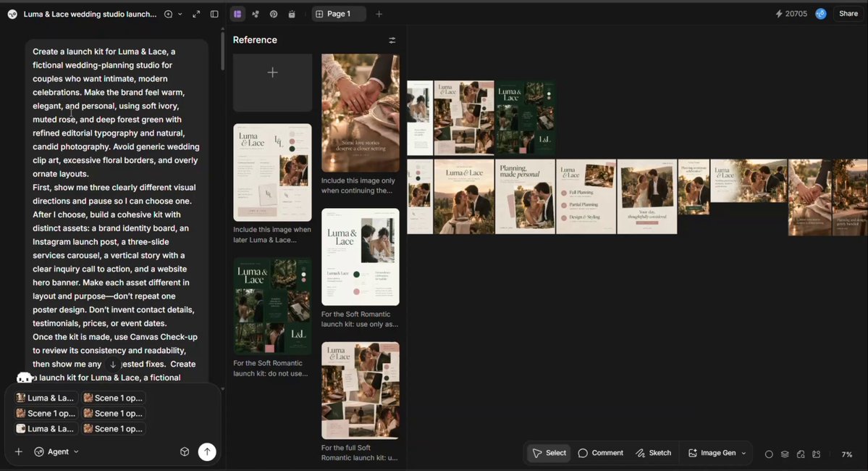Image resolution: width=868 pixels, height=471 pixels.
Task: Click the Reference panel heading
Action: click(x=255, y=40)
